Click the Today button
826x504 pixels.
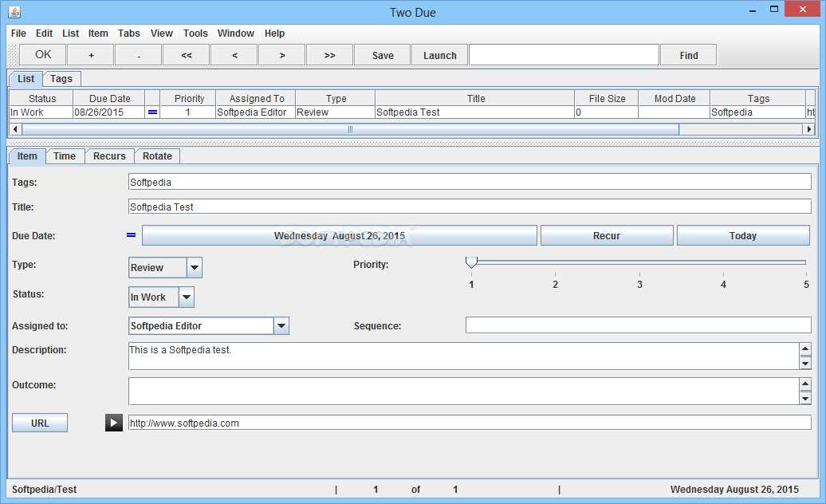tap(743, 235)
